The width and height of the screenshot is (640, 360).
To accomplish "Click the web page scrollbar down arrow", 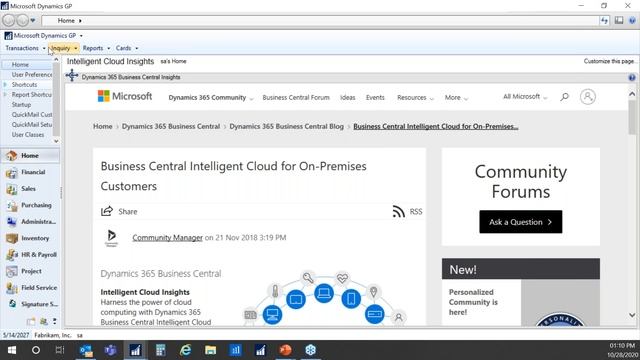I will point(632,315).
